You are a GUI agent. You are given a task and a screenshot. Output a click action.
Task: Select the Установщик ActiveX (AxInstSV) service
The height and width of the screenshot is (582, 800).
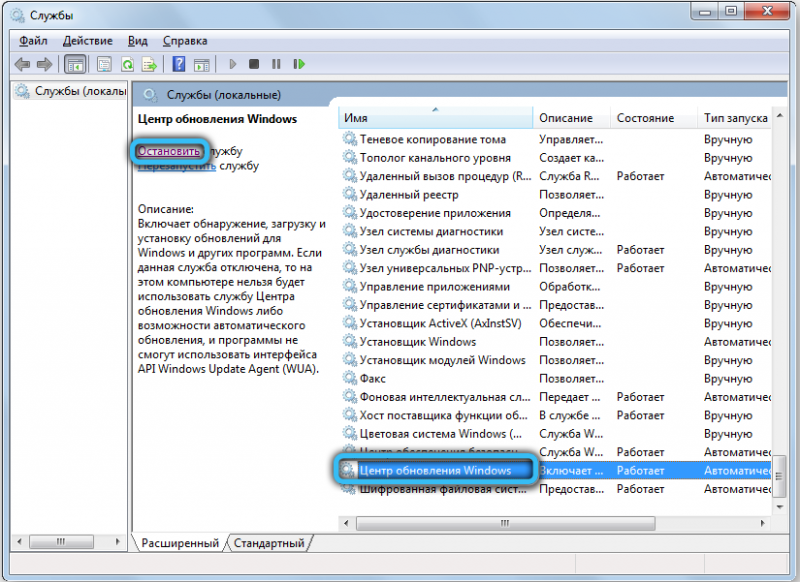(x=555, y=323)
